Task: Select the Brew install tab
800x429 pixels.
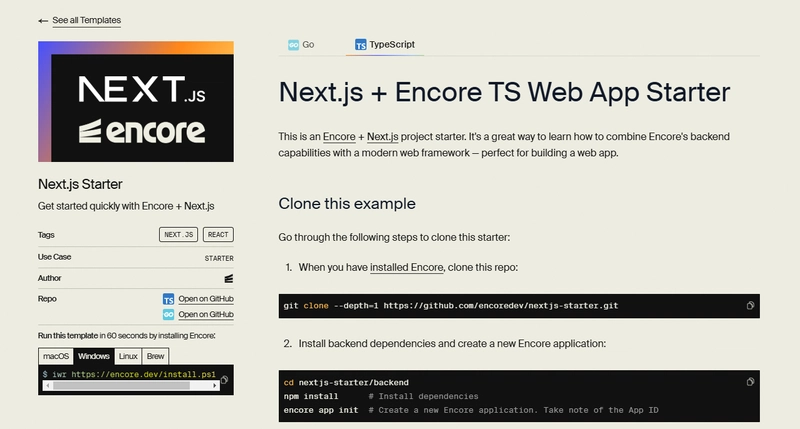Action: tap(156, 356)
